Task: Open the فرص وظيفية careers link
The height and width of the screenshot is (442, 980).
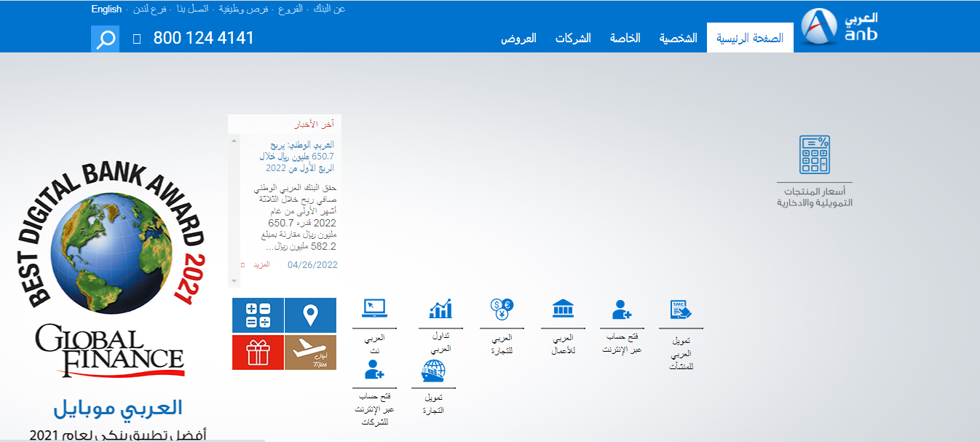Action: 244,9
